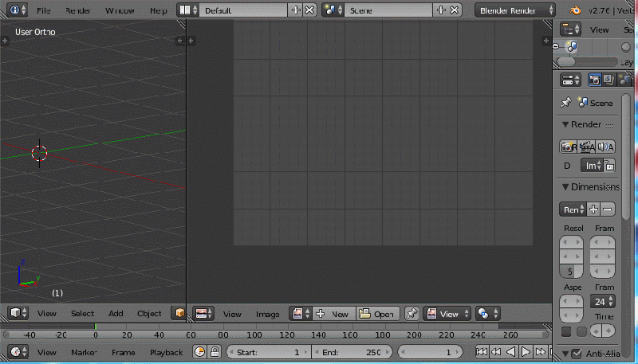The height and width of the screenshot is (364, 638).
Task: Click the screen layout browse icon
Action: click(188, 10)
